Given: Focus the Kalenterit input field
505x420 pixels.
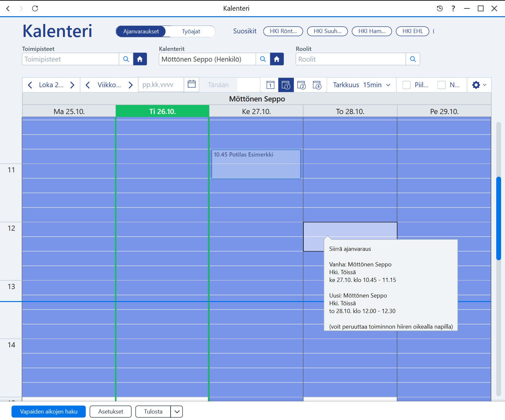Looking at the screenshot, I should [x=207, y=59].
